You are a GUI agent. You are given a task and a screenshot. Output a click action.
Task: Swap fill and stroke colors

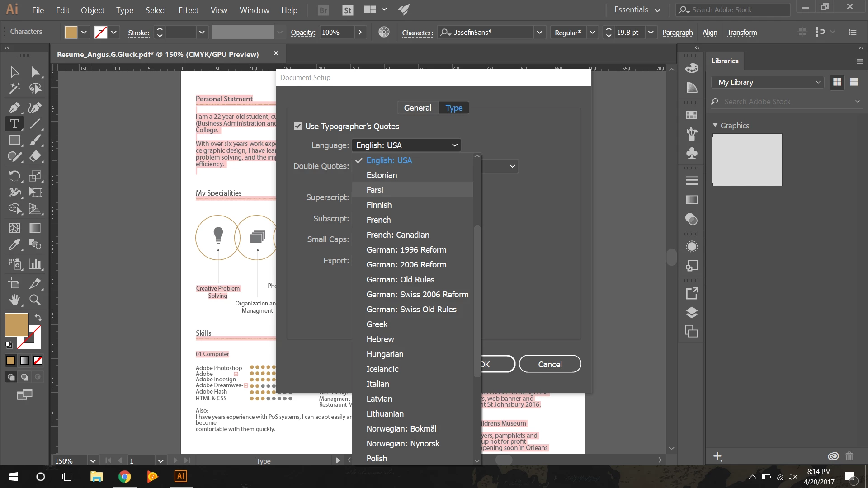(x=38, y=318)
